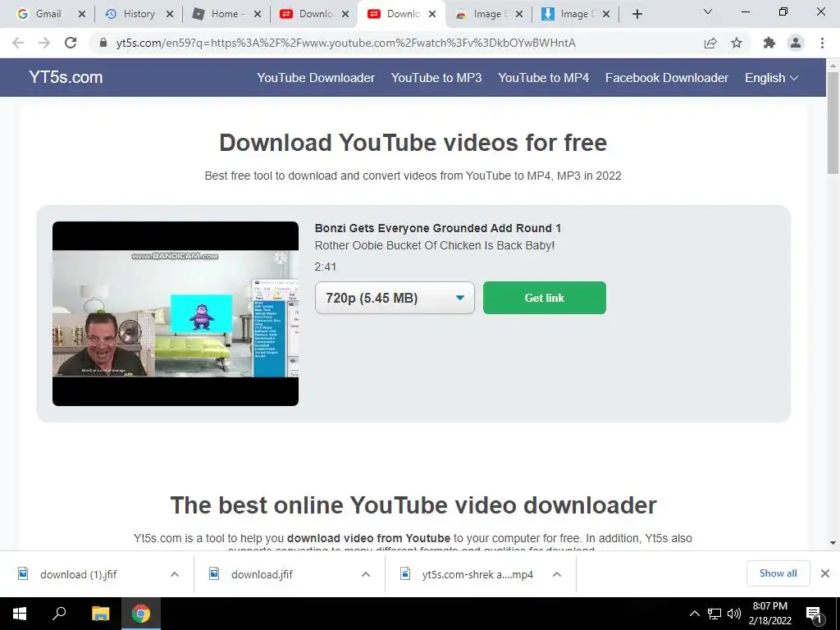Click the address bar URL
Viewport: 840px width, 630px height.
point(345,43)
